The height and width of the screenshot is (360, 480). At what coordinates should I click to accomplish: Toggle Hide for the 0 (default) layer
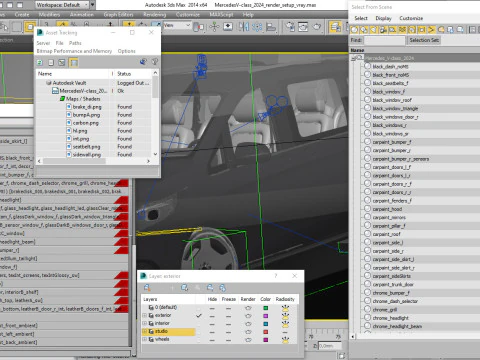point(212,308)
